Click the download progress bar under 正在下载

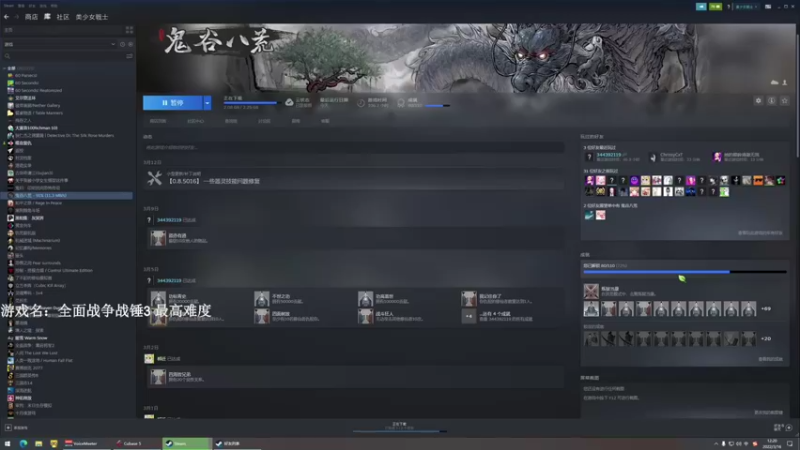coord(252,103)
